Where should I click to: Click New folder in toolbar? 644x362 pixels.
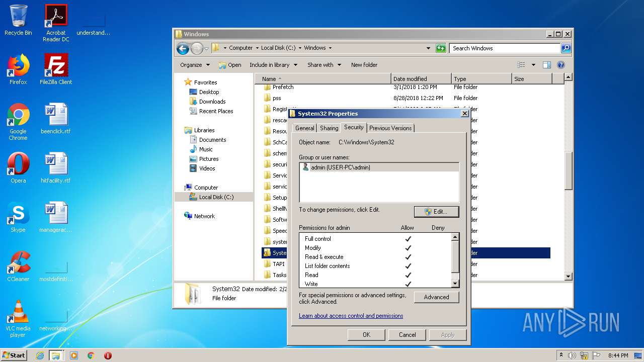364,65
